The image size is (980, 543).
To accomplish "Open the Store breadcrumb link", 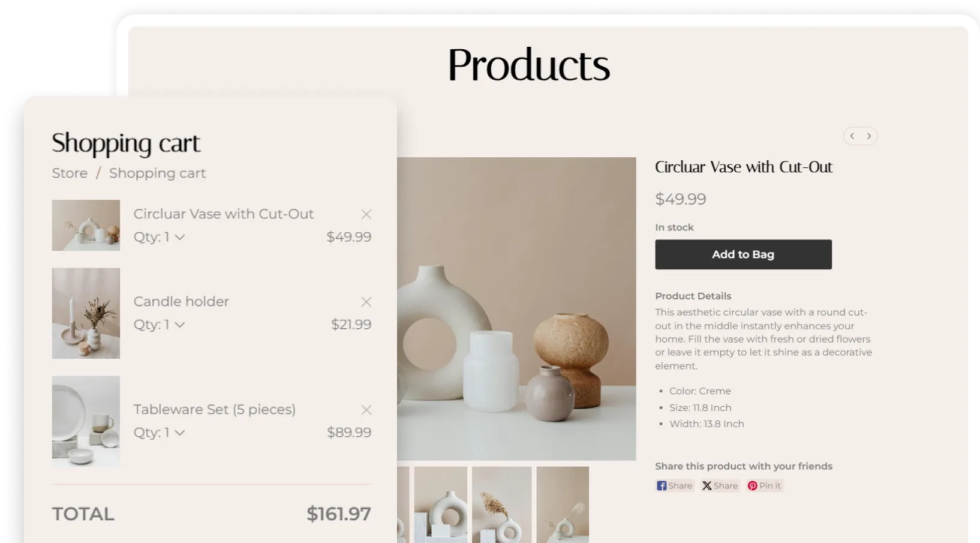I will click(69, 173).
